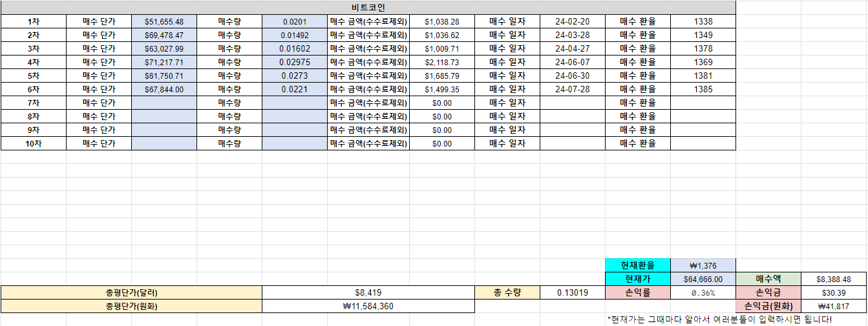Select purchase price $63,027.99
Image resolution: width=868 pixels, height=326 pixels.
point(164,48)
